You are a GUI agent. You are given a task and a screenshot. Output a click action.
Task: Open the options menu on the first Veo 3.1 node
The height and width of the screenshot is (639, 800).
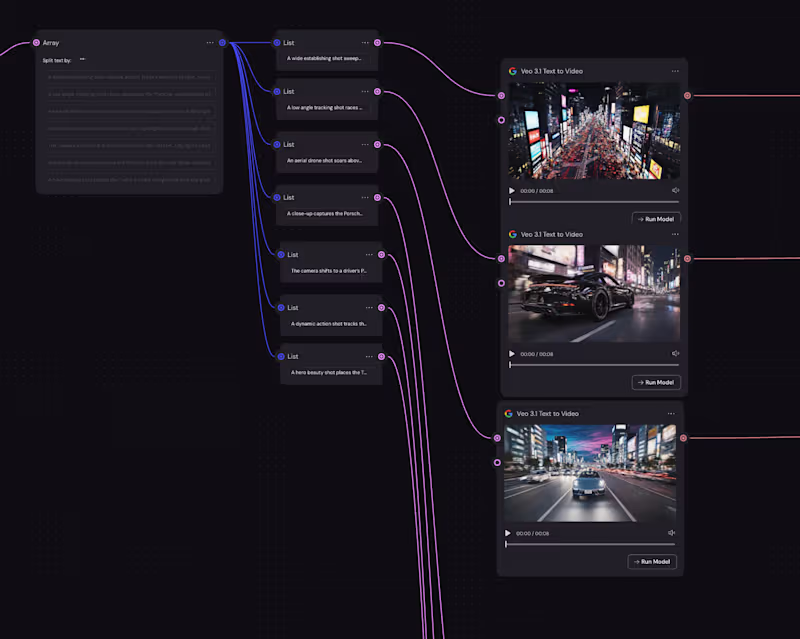pyautogui.click(x=675, y=71)
